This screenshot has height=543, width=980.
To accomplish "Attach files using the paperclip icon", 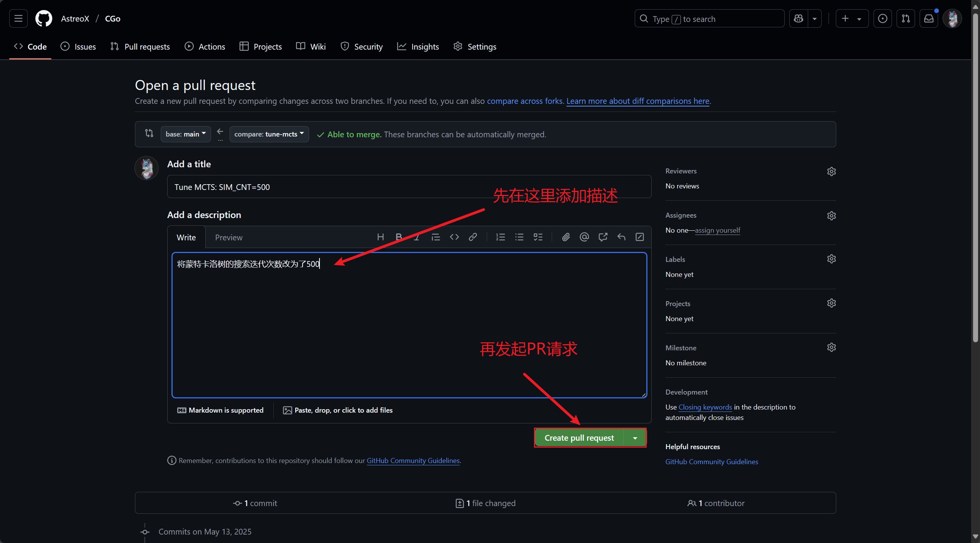I will (566, 237).
